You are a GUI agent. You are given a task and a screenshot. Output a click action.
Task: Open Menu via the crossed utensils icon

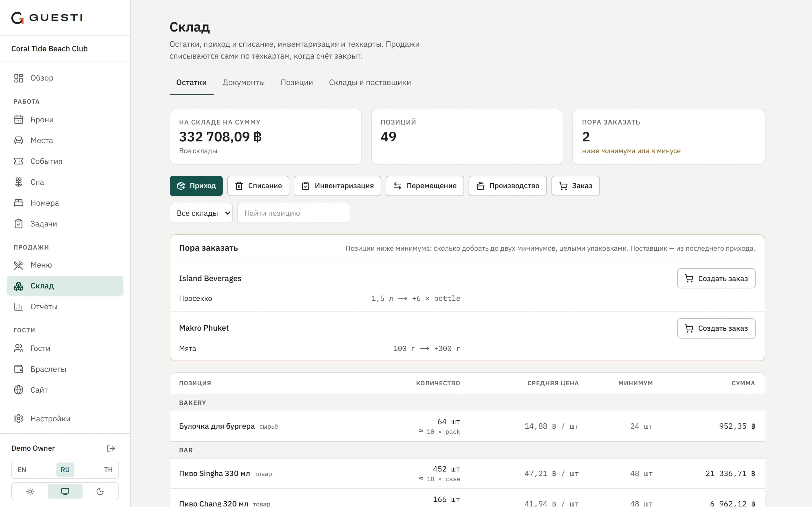[18, 265]
